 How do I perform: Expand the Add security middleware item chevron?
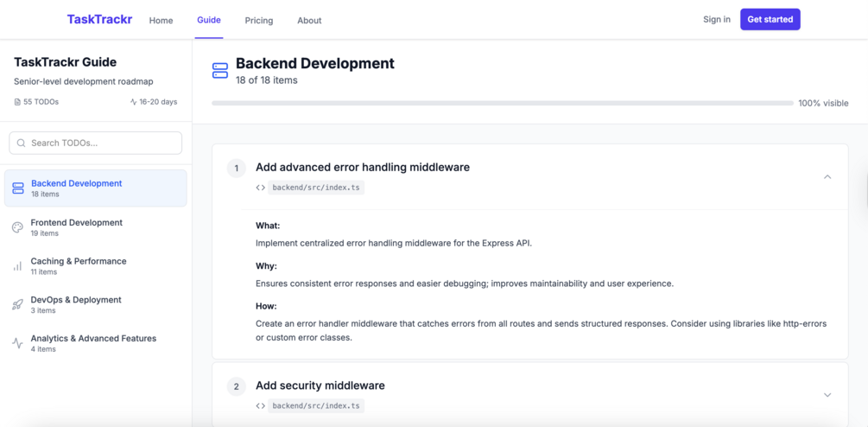click(827, 395)
